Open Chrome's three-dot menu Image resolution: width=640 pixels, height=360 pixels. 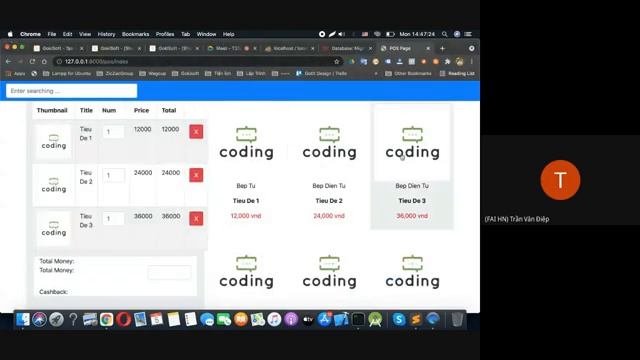[x=471, y=62]
